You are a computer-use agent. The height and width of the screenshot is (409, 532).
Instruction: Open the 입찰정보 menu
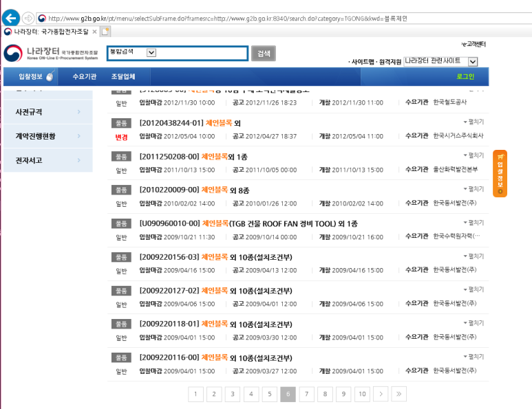[x=32, y=76]
